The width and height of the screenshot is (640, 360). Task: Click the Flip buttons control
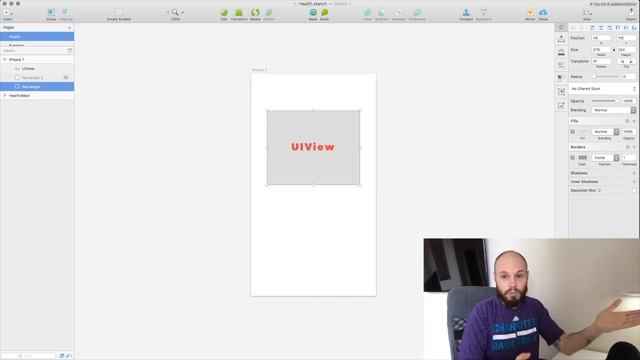coord(626,61)
